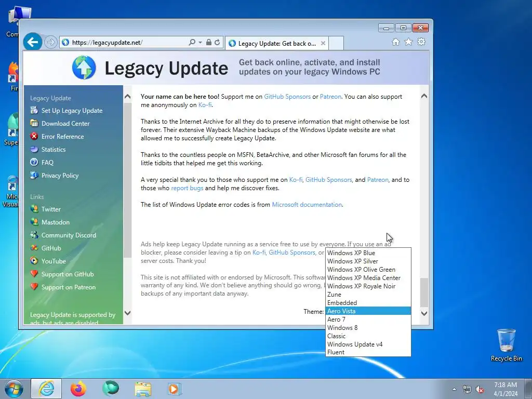The width and height of the screenshot is (532, 399).
Task: Click the Privacy Policy info icon
Action: [x=34, y=175]
